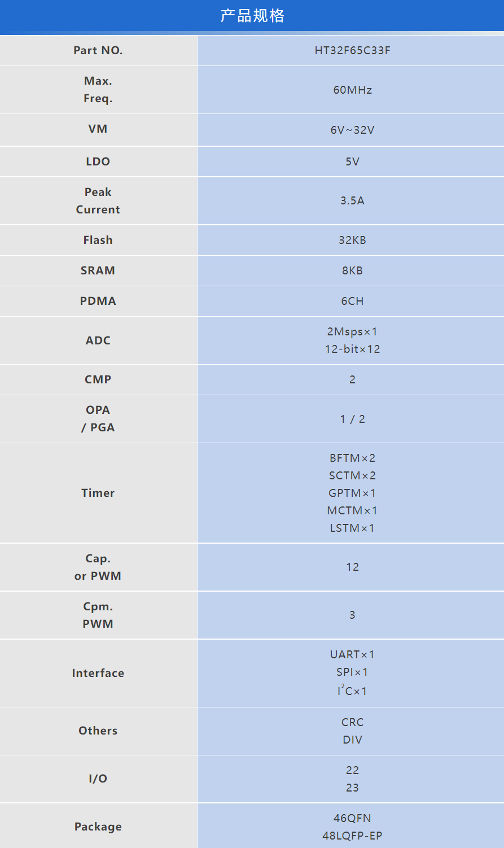
Task: Click the 32KB flash value
Action: (x=352, y=240)
